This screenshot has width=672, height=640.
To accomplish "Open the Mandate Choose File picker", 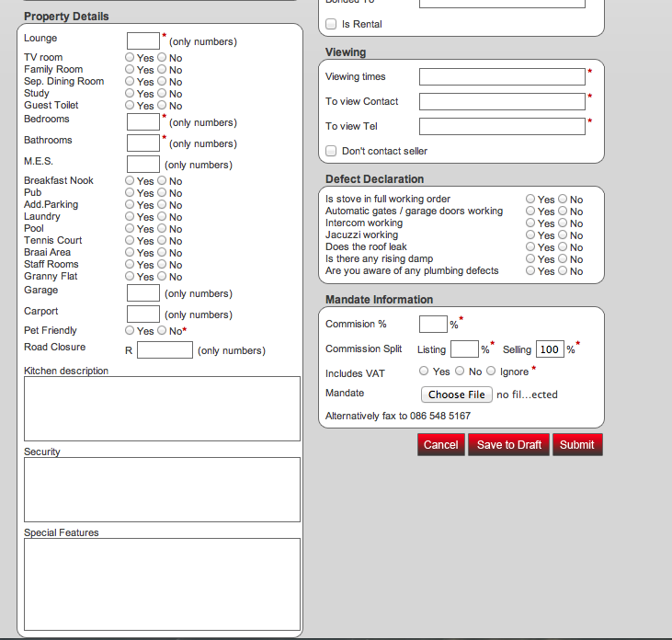I will tap(456, 394).
